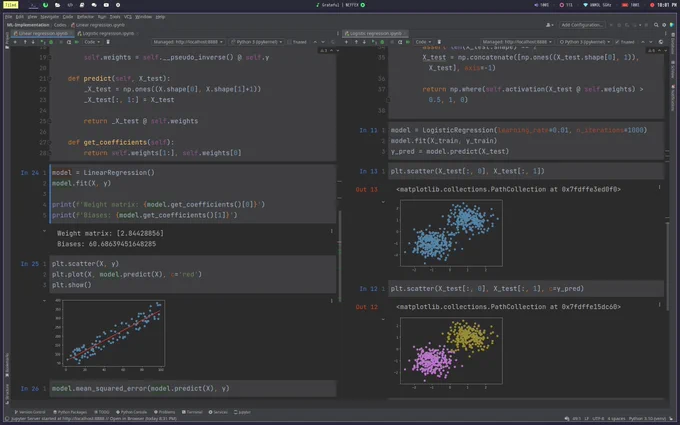
Task: Open Jupyter tool window
Action: 242,412
